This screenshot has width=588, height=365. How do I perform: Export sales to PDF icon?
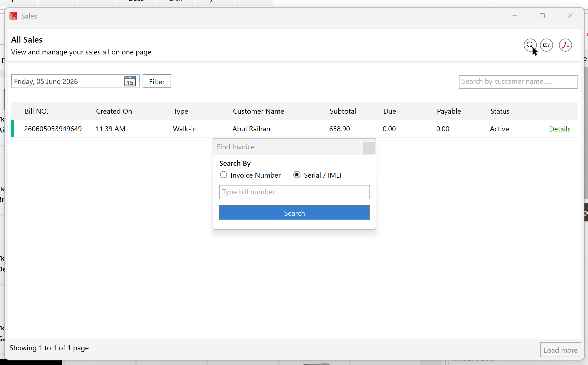pyautogui.click(x=565, y=45)
